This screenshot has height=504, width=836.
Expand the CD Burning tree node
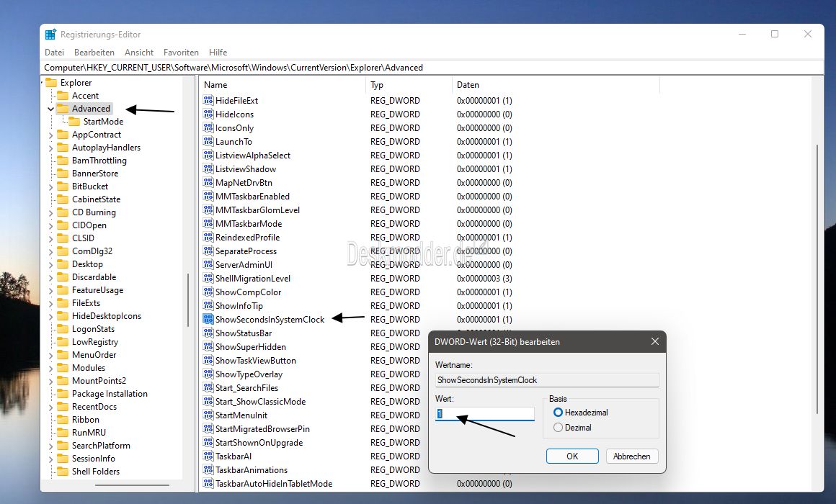click(50, 212)
